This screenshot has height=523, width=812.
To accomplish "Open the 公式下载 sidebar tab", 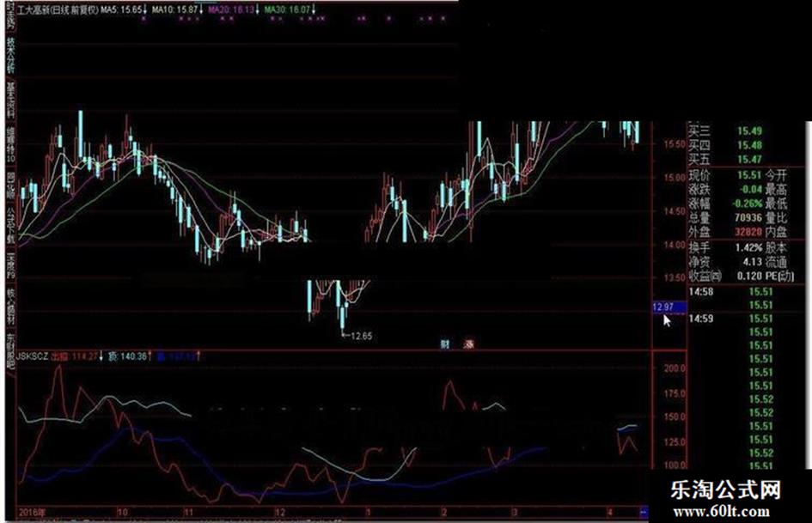I will [11, 226].
